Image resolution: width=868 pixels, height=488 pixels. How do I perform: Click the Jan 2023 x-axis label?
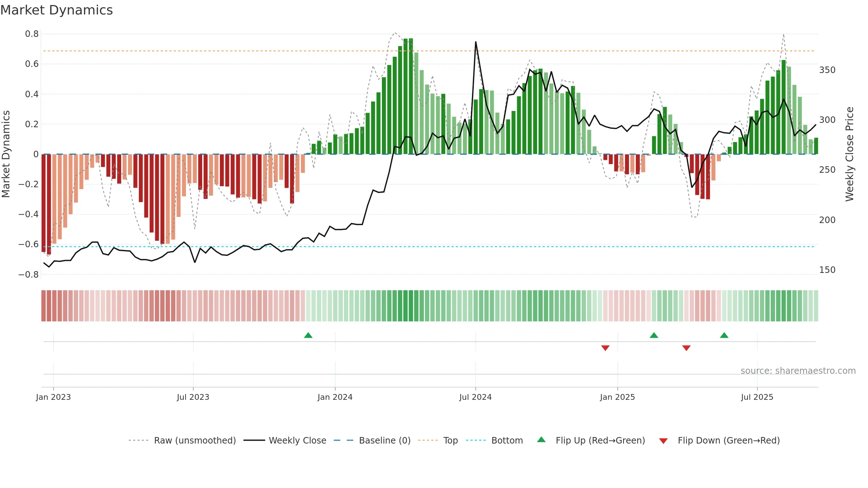(54, 397)
